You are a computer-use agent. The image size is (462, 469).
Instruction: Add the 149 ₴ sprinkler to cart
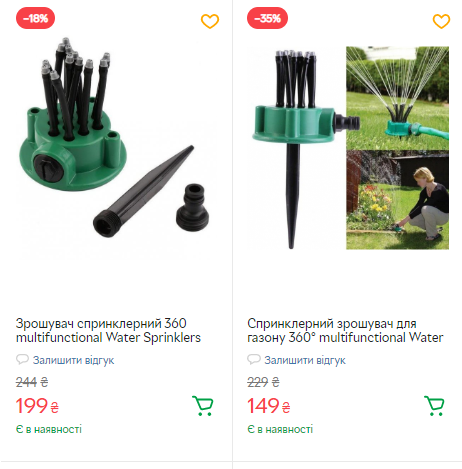[x=434, y=406]
